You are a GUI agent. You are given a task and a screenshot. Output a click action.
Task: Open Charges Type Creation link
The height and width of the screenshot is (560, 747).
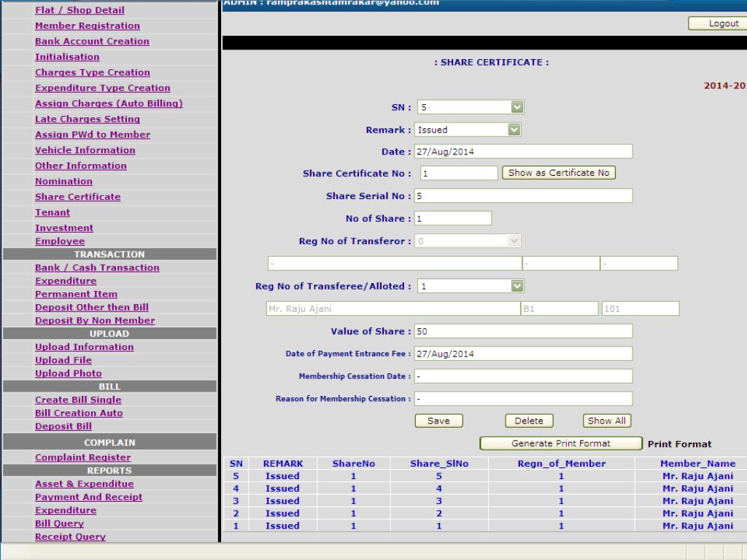pyautogui.click(x=93, y=72)
